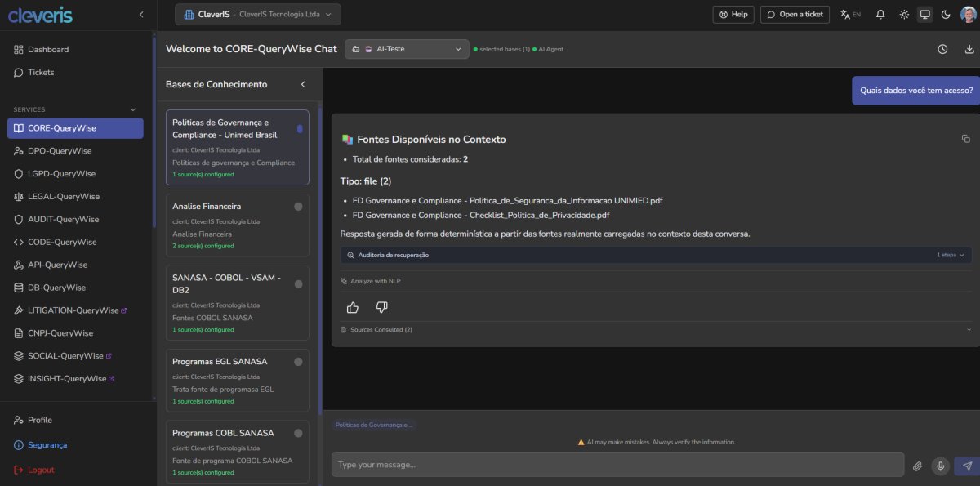
Task: Toggle selection of Analise Financeira knowledge base
Action: pyautogui.click(x=298, y=207)
